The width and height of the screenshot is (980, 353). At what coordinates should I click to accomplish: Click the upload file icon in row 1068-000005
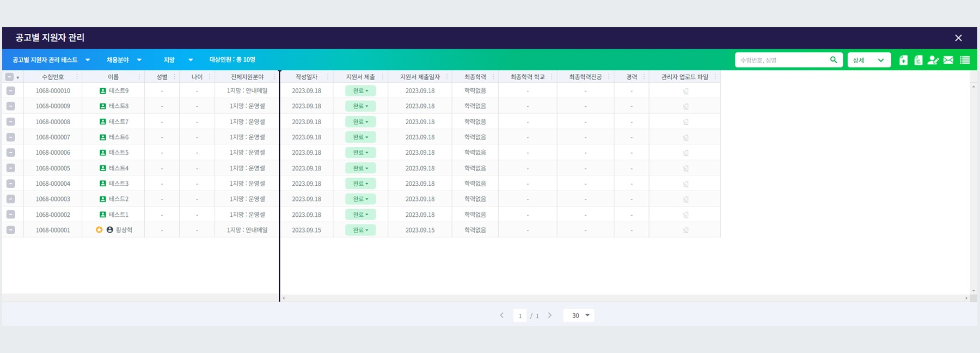click(686, 168)
